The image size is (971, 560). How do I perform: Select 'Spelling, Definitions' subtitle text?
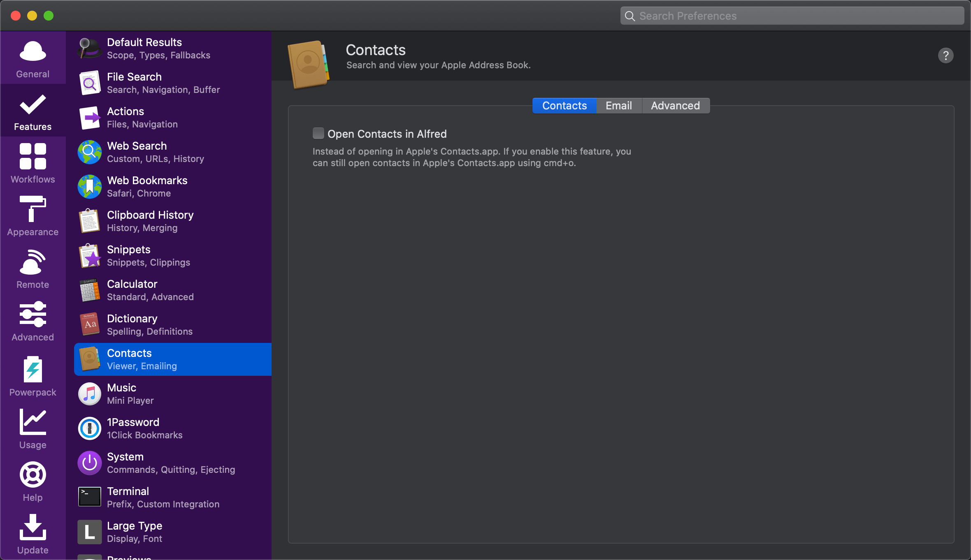pos(150,331)
